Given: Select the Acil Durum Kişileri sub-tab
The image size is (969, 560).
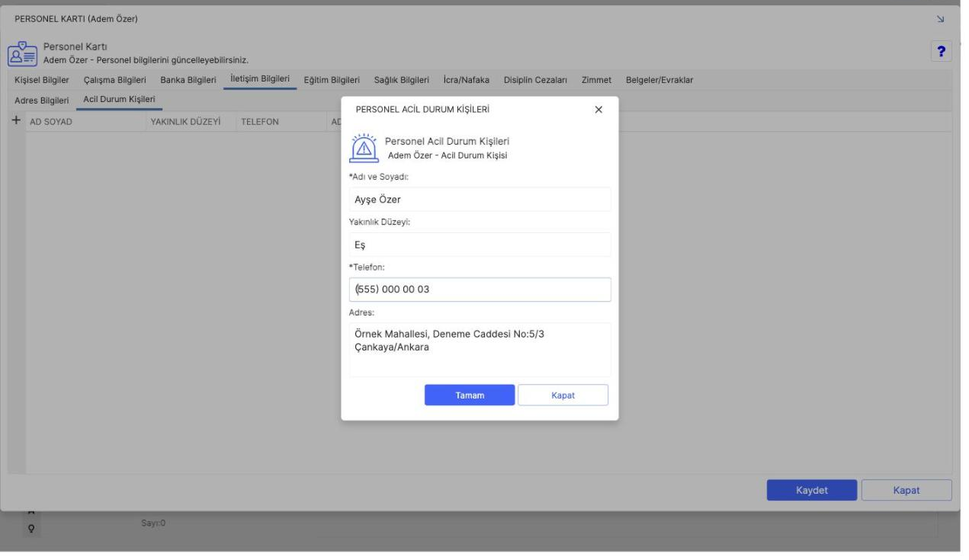Looking at the screenshot, I should (x=119, y=100).
